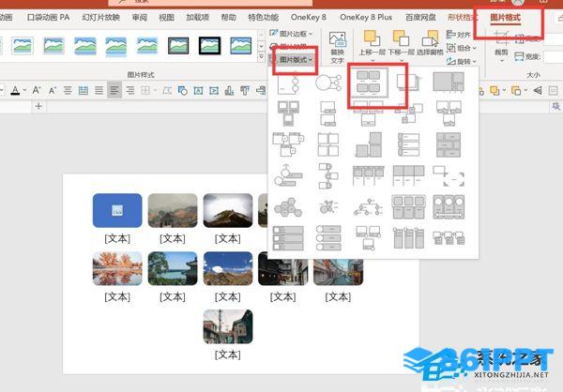Switch to the 视图 view tab

coord(166,17)
